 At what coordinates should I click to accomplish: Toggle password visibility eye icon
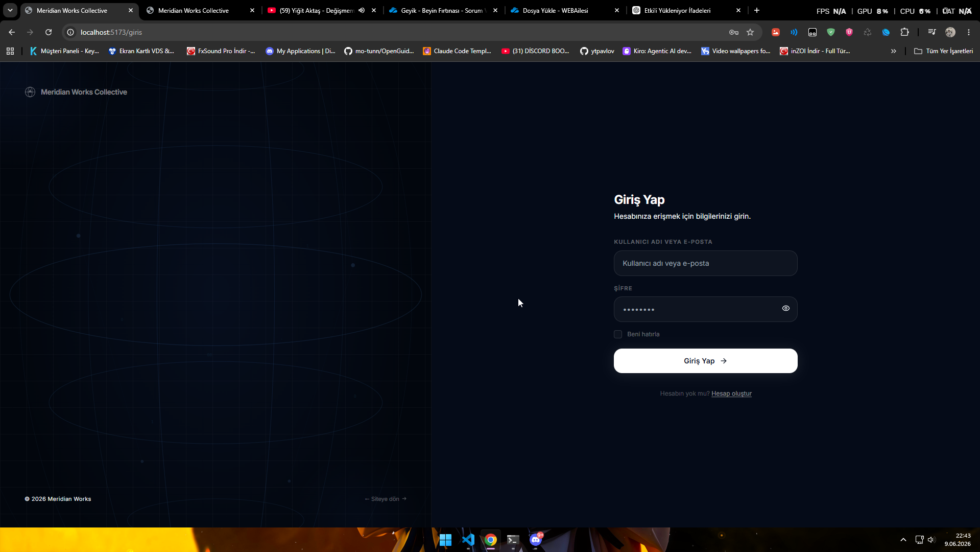[x=785, y=308]
